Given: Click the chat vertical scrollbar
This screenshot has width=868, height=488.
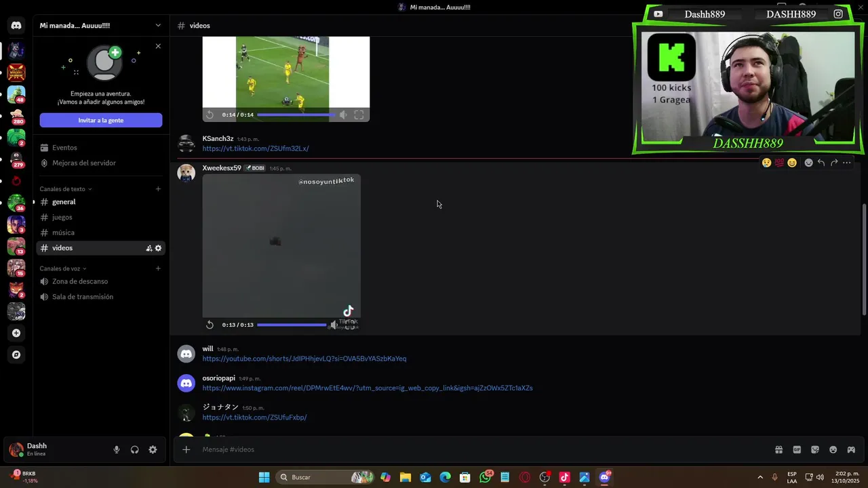Looking at the screenshot, I should point(864,260).
